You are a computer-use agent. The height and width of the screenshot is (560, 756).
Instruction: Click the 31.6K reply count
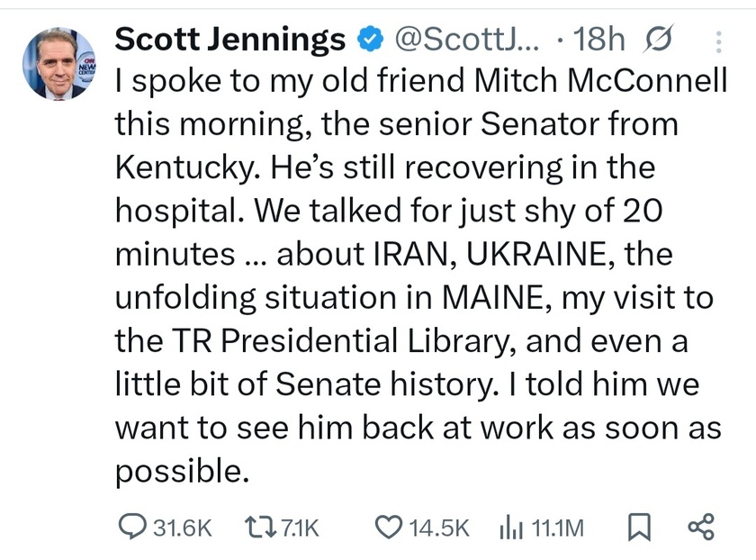click(182, 528)
